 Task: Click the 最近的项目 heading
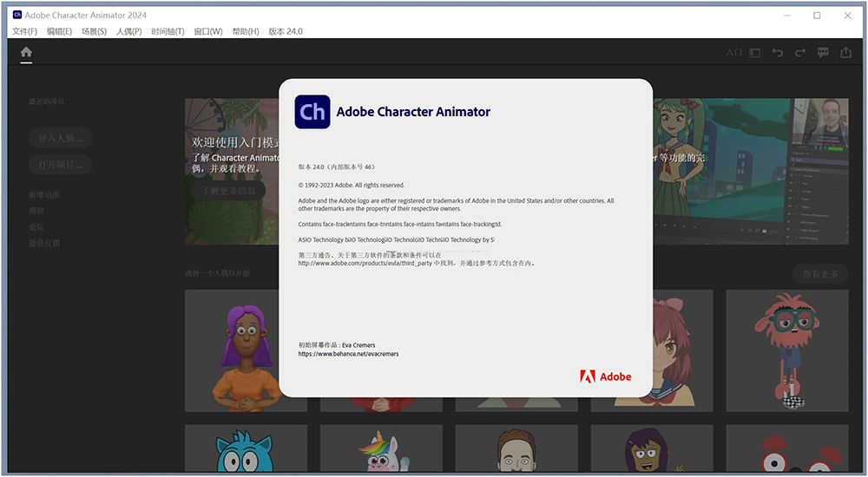pos(47,101)
